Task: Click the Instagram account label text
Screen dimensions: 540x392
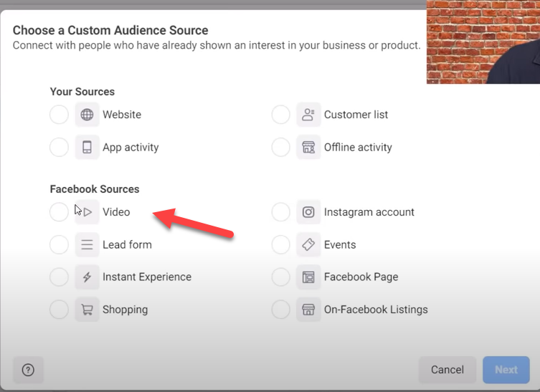Action: (369, 212)
